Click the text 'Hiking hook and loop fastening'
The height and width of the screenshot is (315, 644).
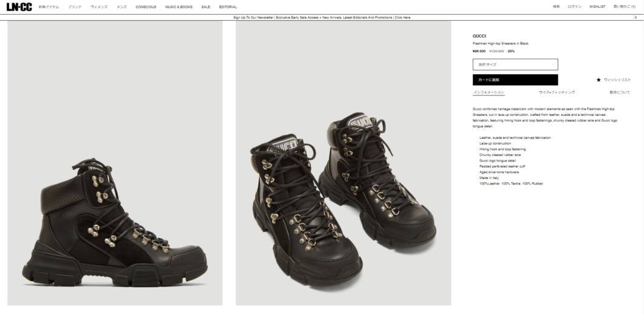(502, 149)
